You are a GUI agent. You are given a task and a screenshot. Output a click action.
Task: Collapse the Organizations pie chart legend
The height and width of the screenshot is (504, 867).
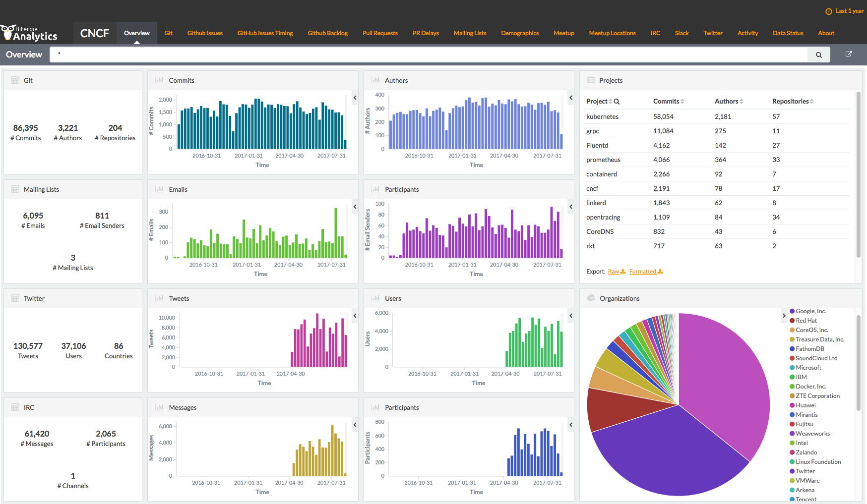point(784,316)
